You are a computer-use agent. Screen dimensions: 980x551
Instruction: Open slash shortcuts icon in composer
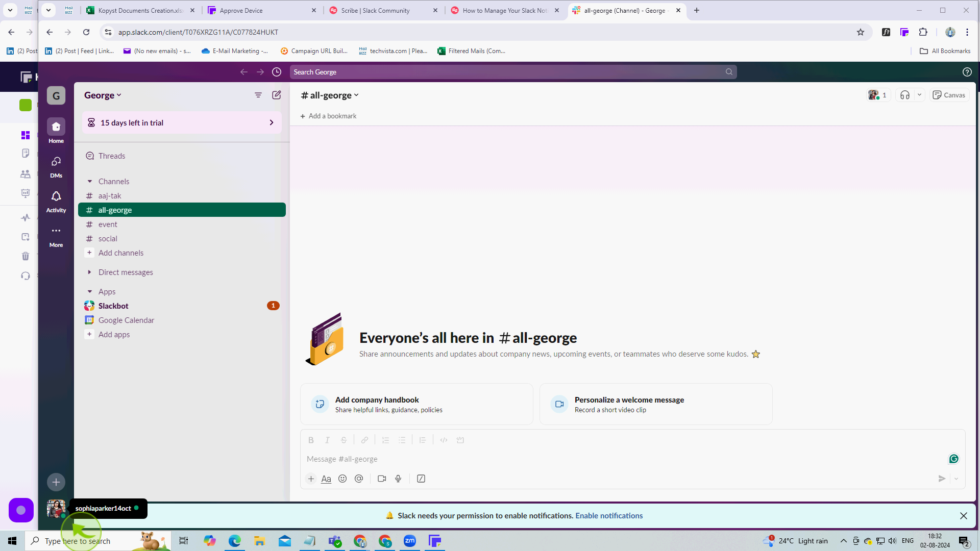[421, 479]
